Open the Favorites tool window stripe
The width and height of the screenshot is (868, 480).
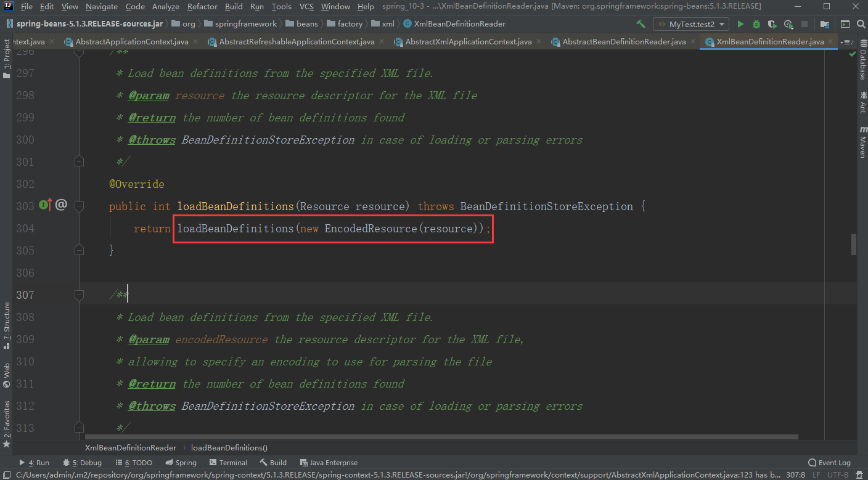pos(6,425)
